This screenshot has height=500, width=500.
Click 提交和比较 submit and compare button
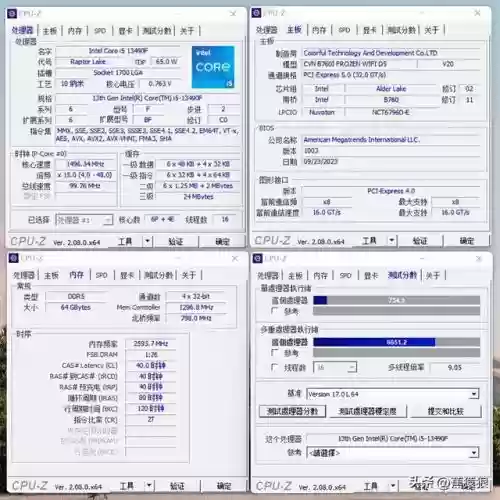(446, 411)
